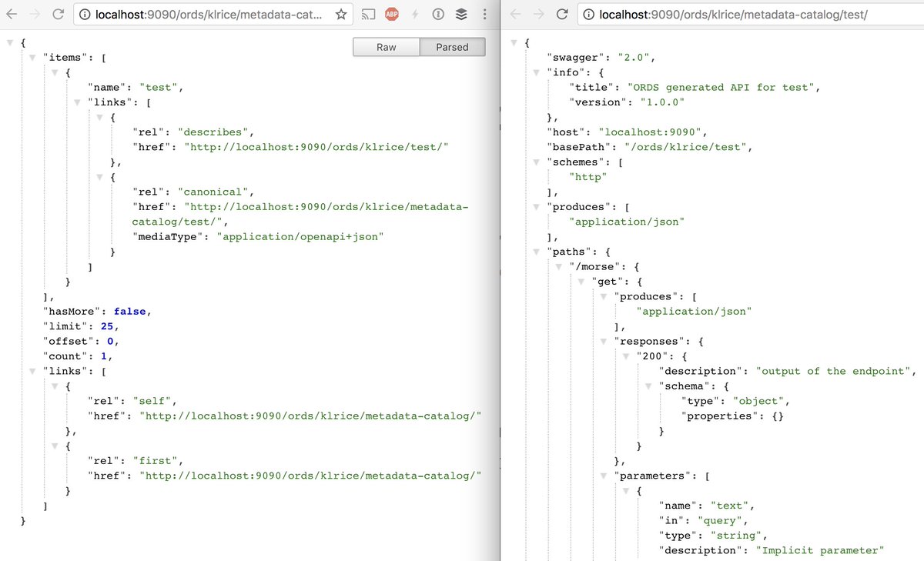Select the "count" value 1
924x561 pixels.
coord(104,356)
